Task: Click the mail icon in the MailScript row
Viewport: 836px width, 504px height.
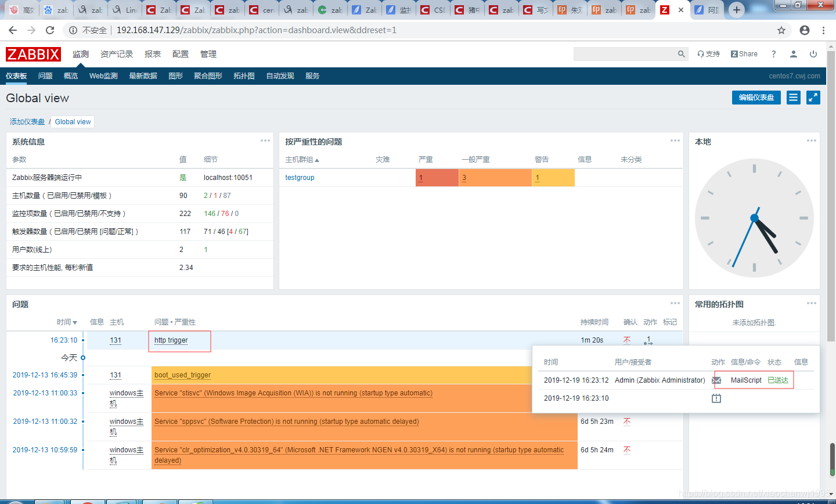Action: pyautogui.click(x=716, y=380)
